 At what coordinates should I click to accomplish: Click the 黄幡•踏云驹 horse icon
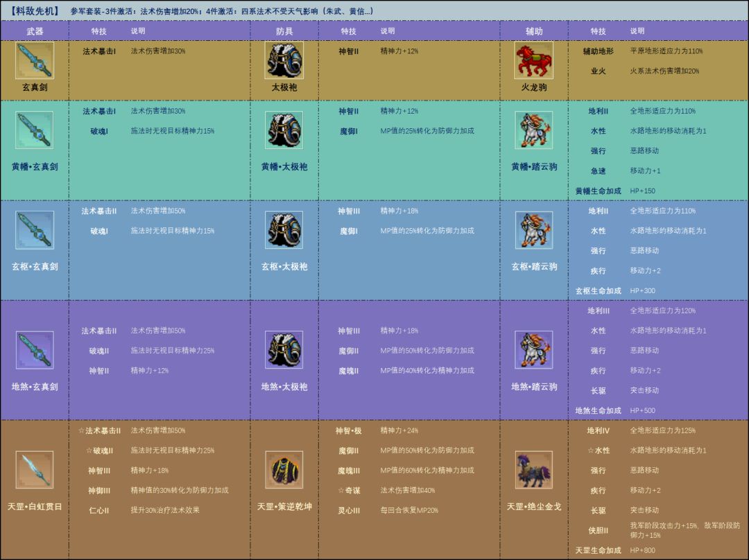coord(534,130)
